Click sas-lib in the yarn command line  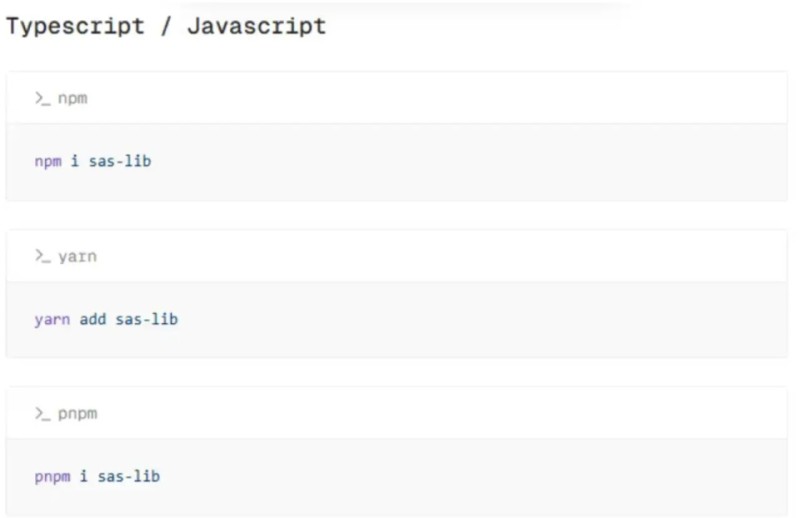(x=146, y=319)
